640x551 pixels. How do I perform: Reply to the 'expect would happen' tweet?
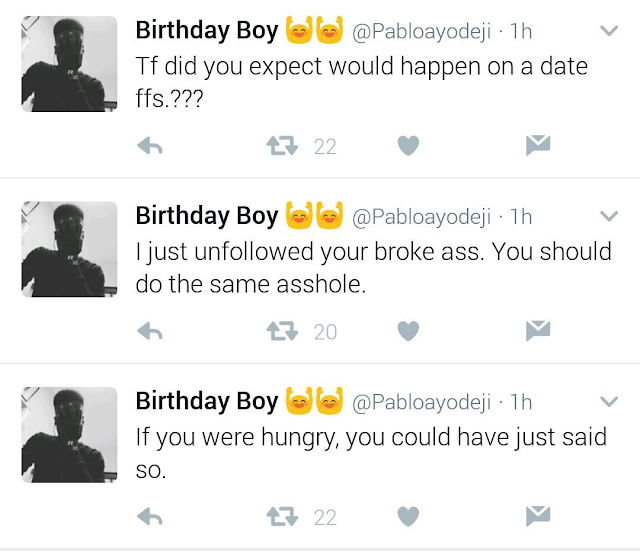(150, 146)
